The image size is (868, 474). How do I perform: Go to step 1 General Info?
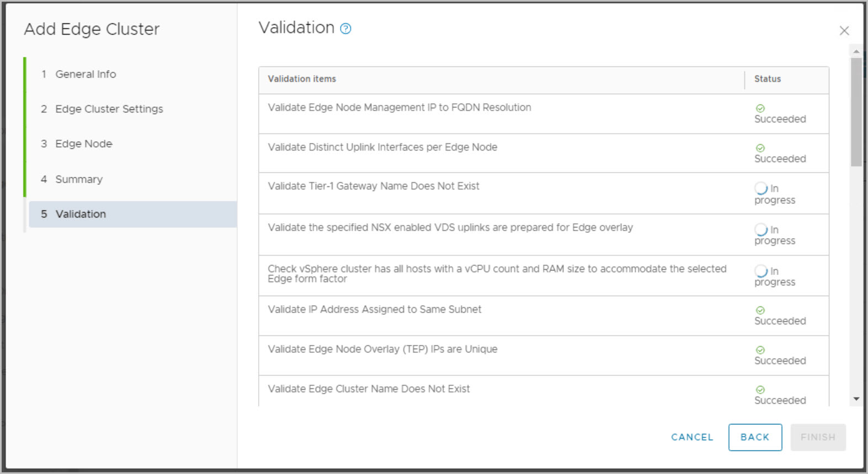(x=86, y=74)
